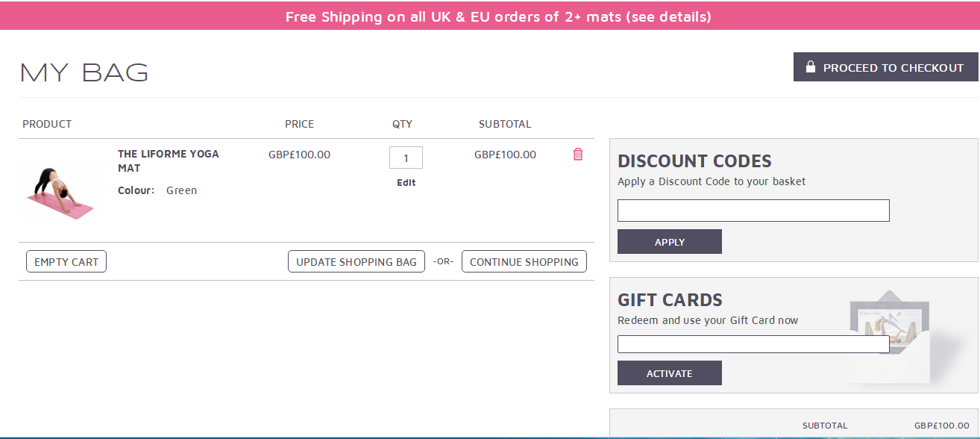Focus the quantity field showing 1

[x=406, y=158]
